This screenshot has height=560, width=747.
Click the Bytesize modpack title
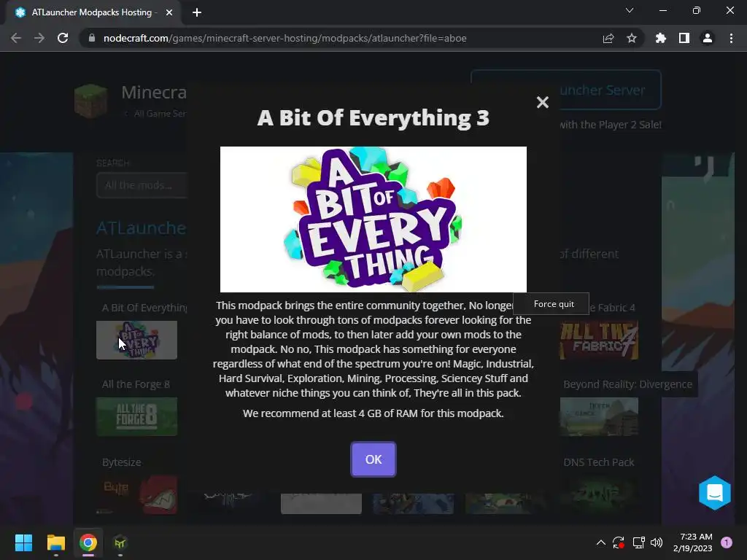tap(122, 462)
